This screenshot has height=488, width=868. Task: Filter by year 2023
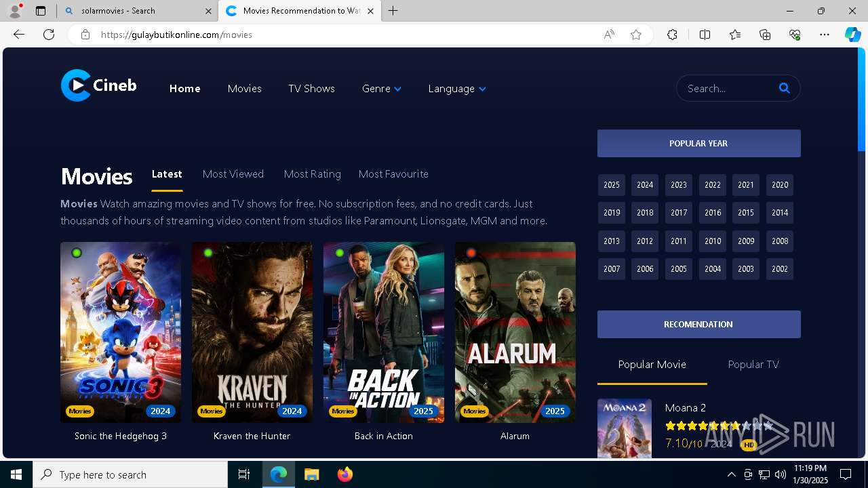[679, 185]
